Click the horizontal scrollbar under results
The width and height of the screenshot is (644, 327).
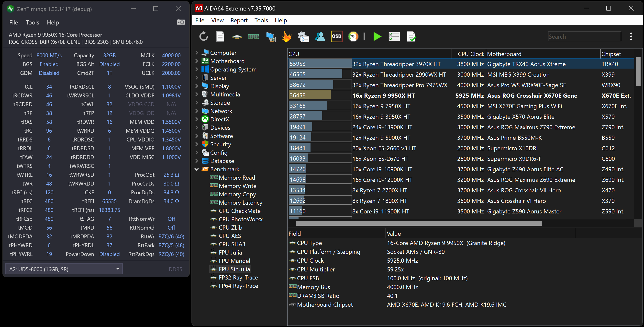419,223
